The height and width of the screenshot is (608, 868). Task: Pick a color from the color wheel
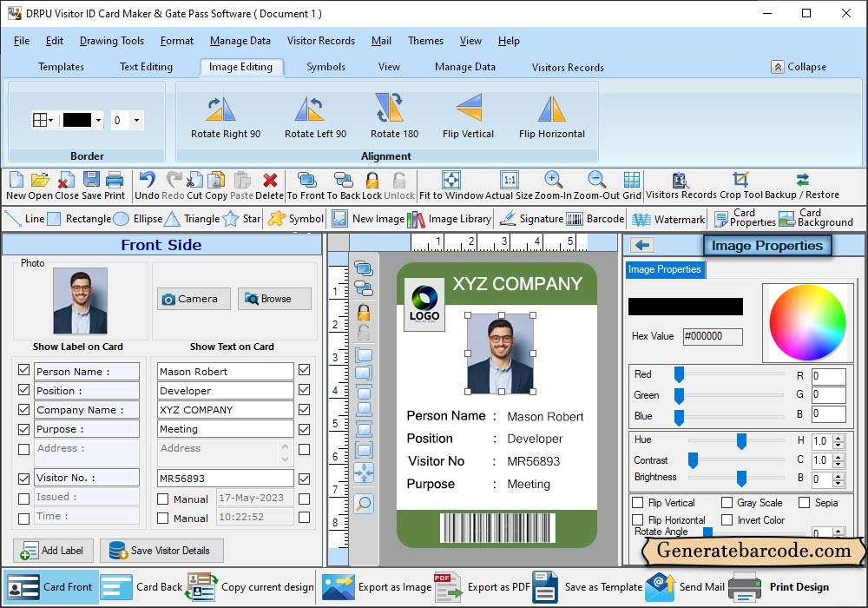(807, 323)
